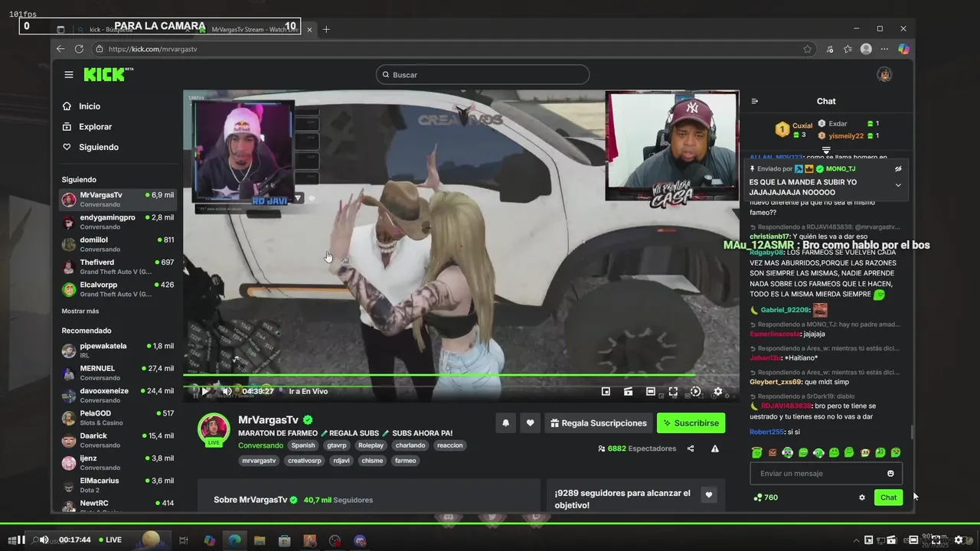
Task: Expand the pinned message chevron
Action: click(x=898, y=185)
